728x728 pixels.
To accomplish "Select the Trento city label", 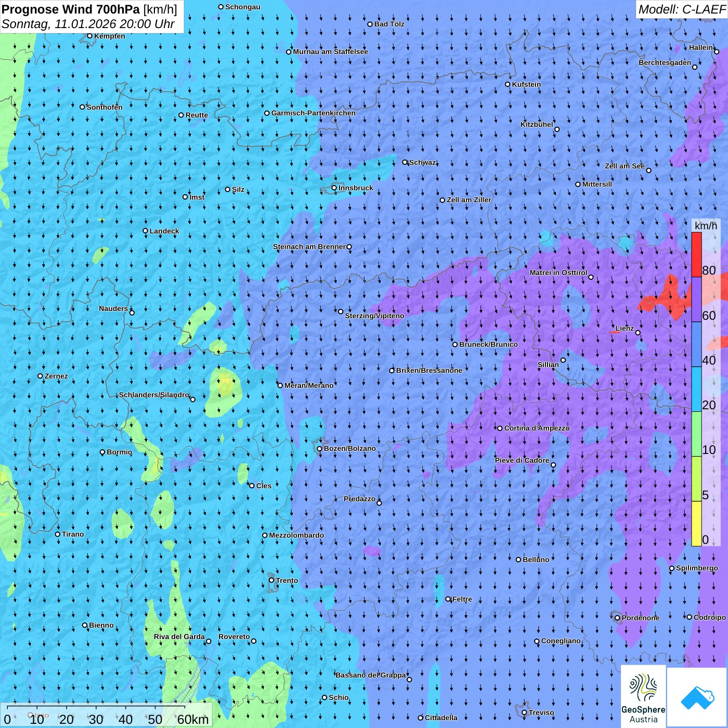I will click(287, 580).
